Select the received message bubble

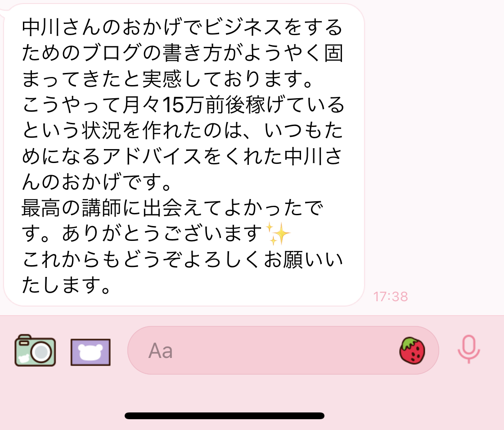(x=184, y=154)
